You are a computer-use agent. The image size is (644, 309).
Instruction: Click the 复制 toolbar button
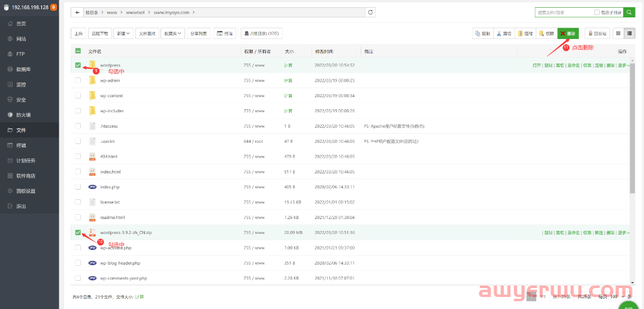(483, 34)
